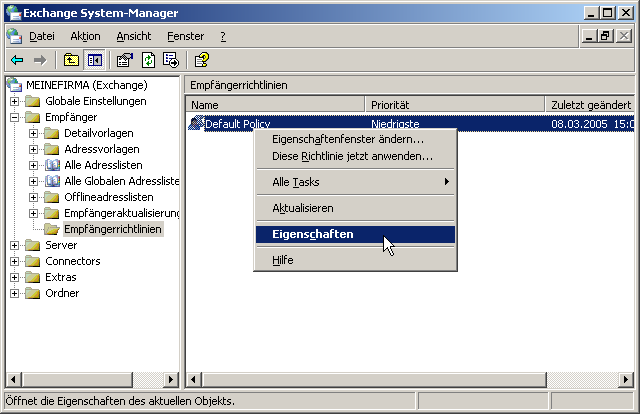Viewport: 640px width, 414px height.
Task: Expand the Ordner node
Action: tap(14, 293)
